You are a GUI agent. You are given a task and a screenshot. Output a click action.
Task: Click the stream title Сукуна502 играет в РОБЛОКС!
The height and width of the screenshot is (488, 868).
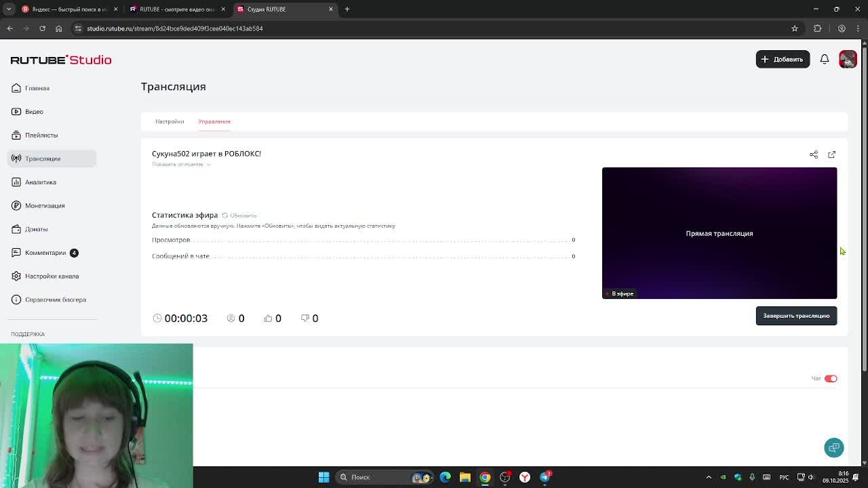(x=206, y=154)
